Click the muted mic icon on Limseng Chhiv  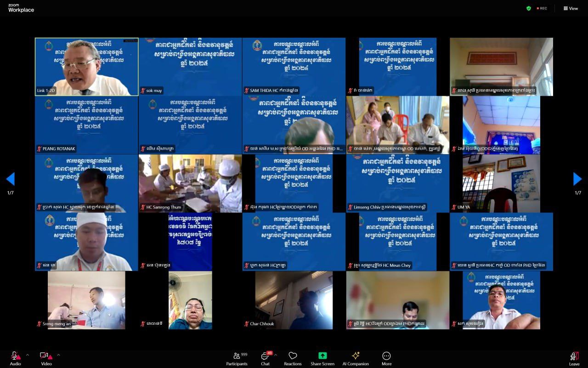pos(351,207)
